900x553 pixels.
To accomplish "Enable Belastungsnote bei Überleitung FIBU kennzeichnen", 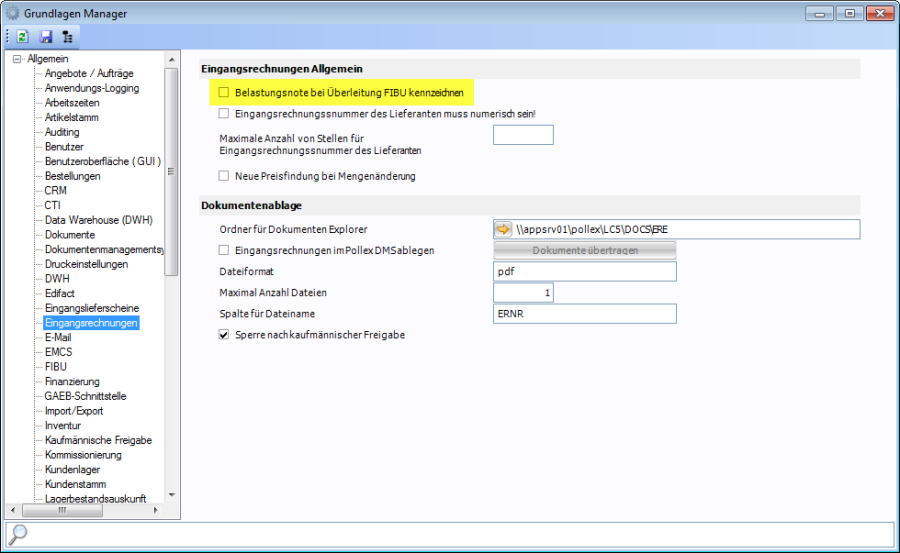I will tap(224, 92).
